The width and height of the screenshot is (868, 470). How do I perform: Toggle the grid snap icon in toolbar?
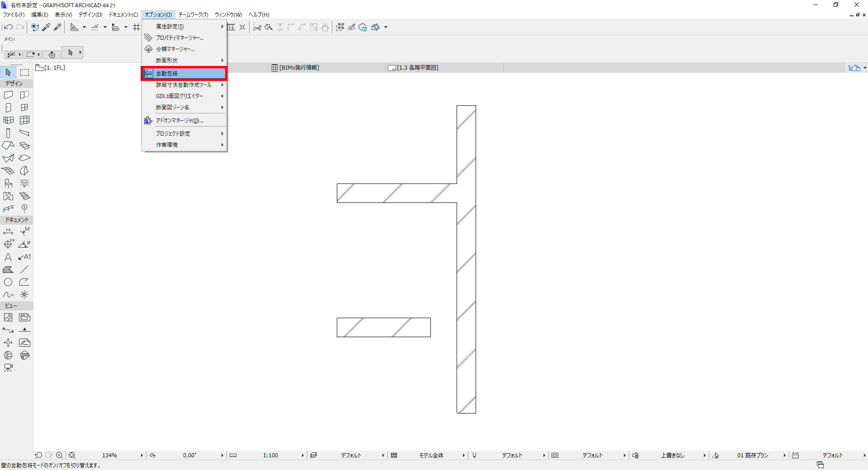(x=137, y=27)
